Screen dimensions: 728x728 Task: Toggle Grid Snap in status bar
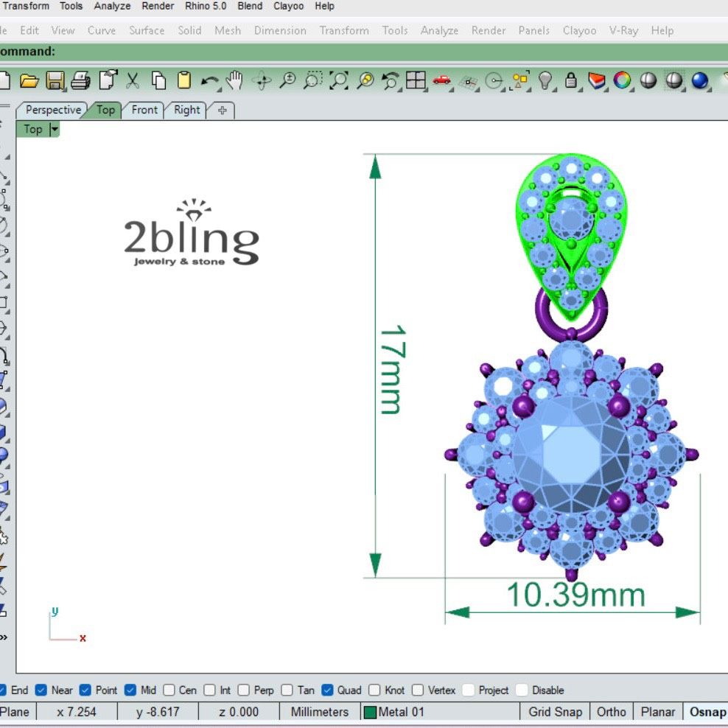click(555, 712)
